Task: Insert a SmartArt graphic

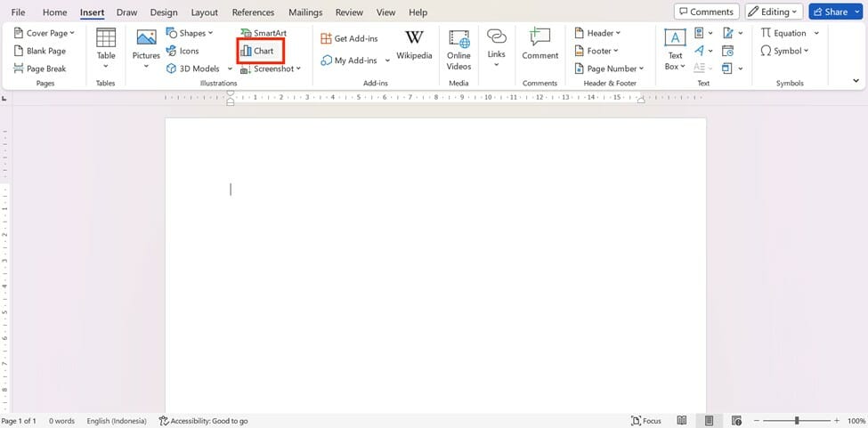Action: (264, 33)
